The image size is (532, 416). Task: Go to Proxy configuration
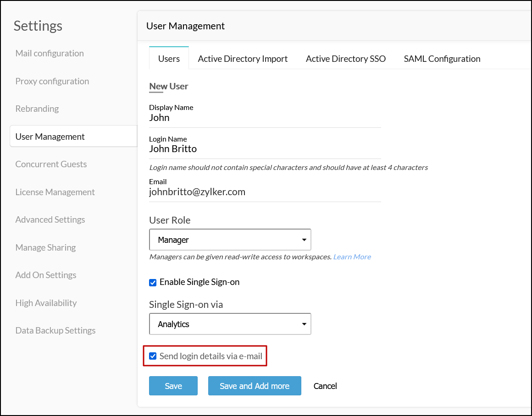click(x=52, y=81)
